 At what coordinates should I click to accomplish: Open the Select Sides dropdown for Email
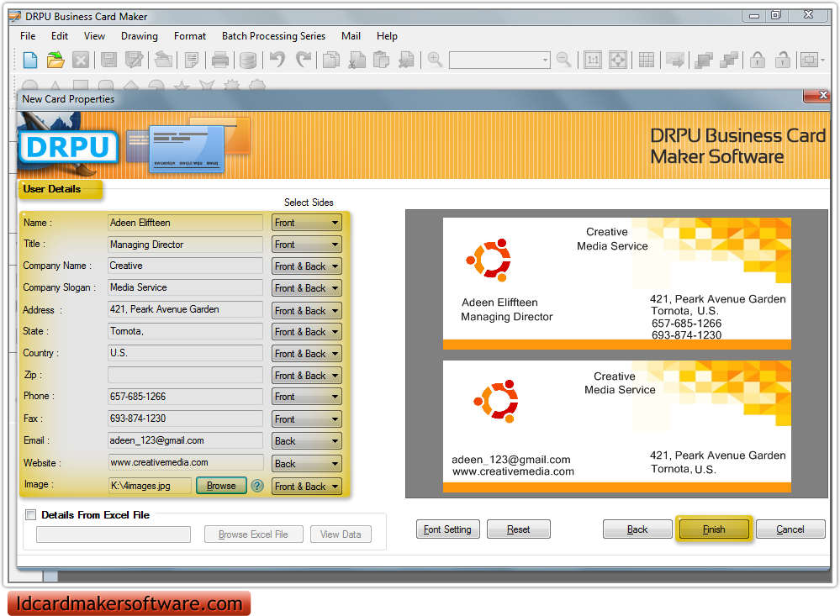click(x=306, y=441)
